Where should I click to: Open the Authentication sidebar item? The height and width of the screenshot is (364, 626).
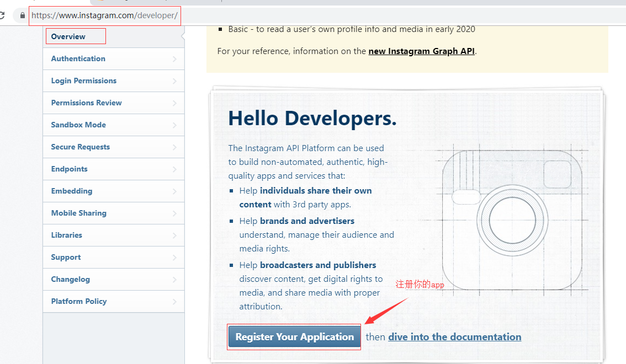point(113,59)
